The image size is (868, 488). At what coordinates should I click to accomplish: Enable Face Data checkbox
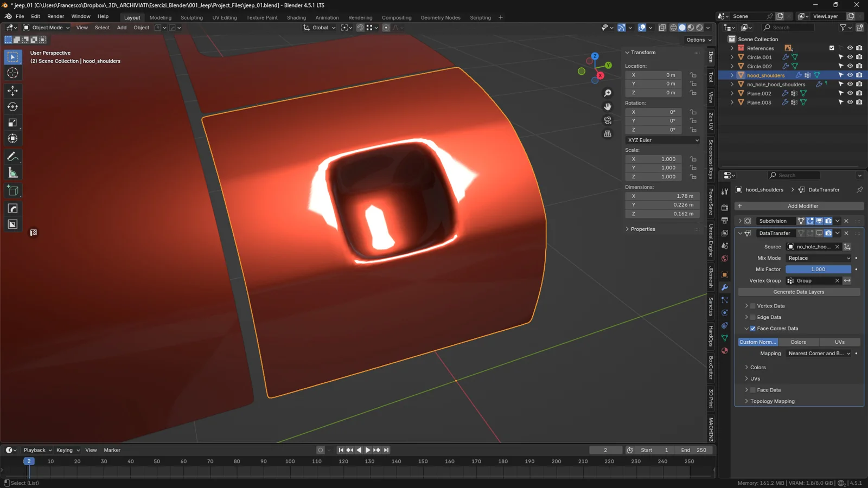coord(753,390)
